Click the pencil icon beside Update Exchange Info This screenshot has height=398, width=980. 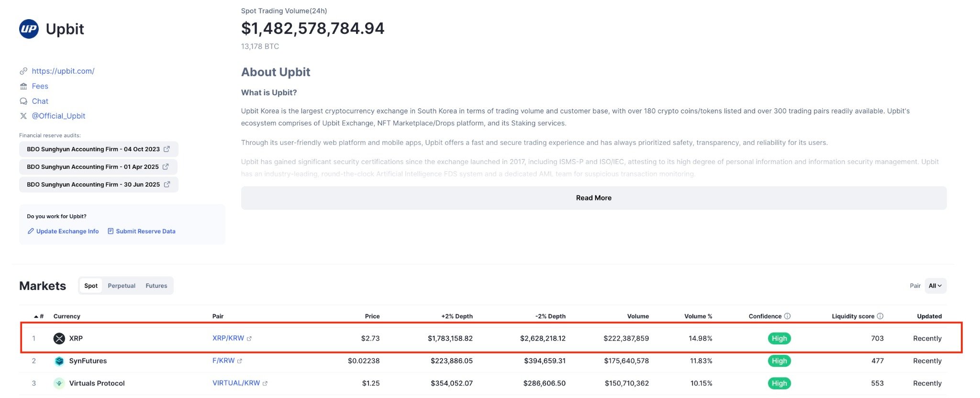[31, 231]
